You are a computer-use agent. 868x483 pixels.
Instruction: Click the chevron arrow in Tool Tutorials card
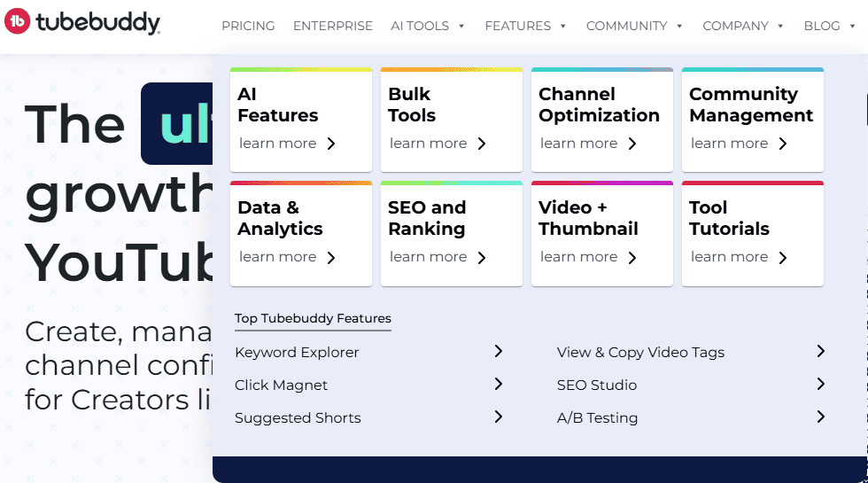783,258
